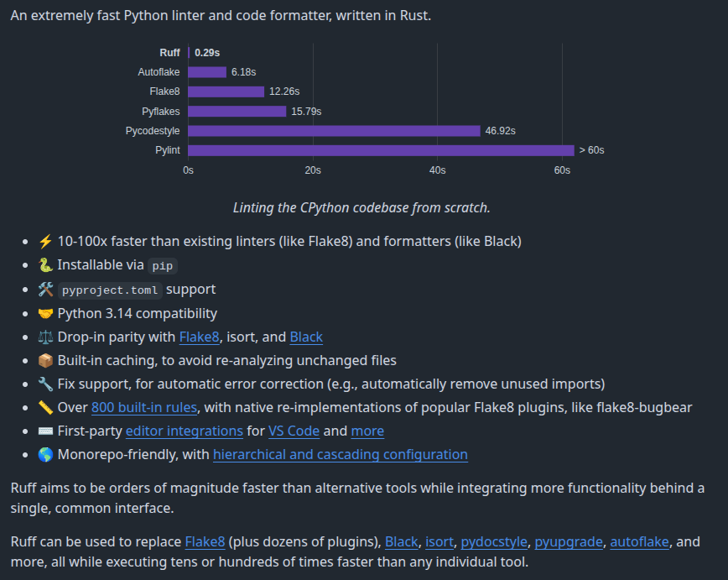Image resolution: width=728 pixels, height=580 pixels.
Task: Follow the 'autoflake' link in last paragraph
Action: 639,542
